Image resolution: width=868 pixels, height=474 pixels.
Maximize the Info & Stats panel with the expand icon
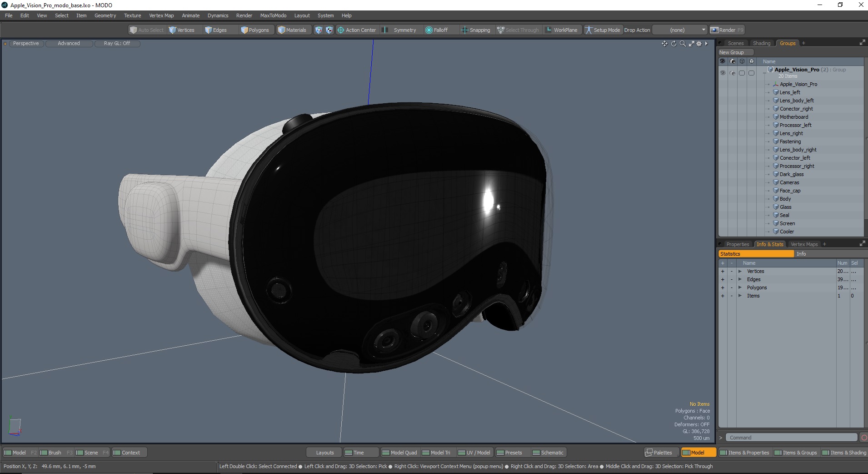pyautogui.click(x=862, y=244)
